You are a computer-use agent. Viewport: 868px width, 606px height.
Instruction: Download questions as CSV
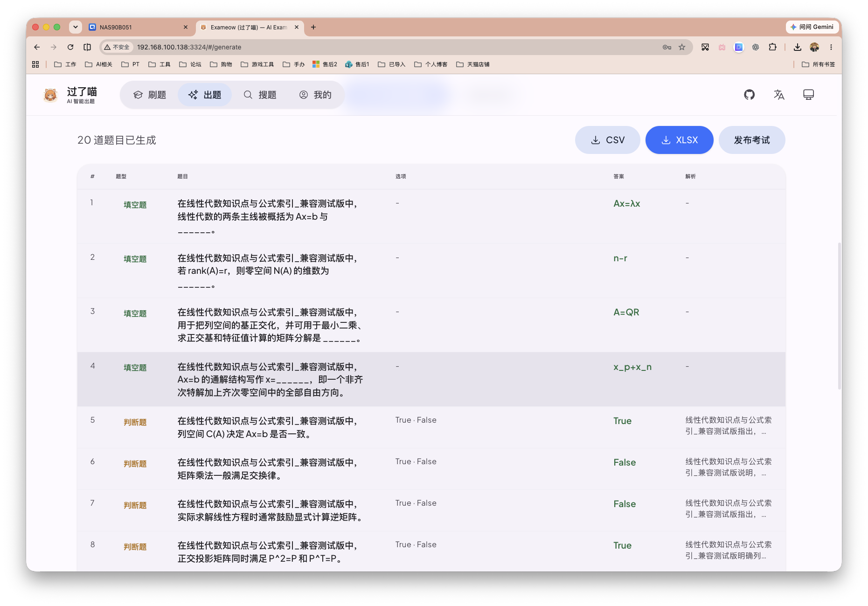click(x=607, y=140)
